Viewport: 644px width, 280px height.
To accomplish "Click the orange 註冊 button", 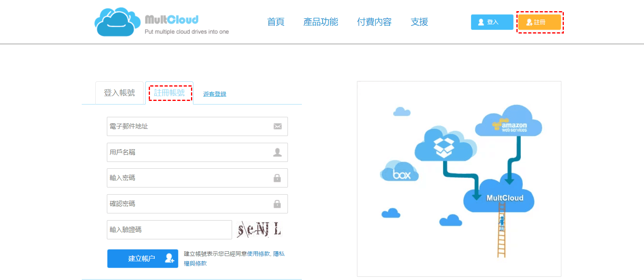I will click(x=540, y=22).
